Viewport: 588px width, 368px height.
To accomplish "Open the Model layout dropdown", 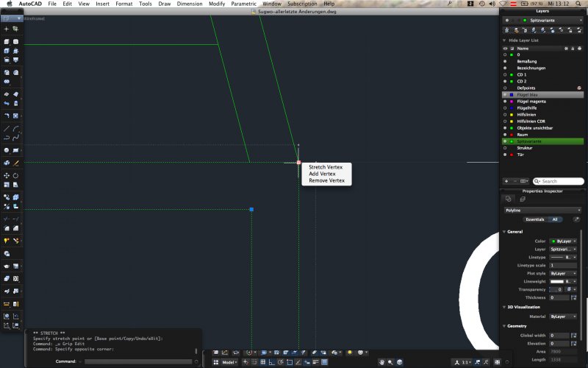I will point(229,362).
